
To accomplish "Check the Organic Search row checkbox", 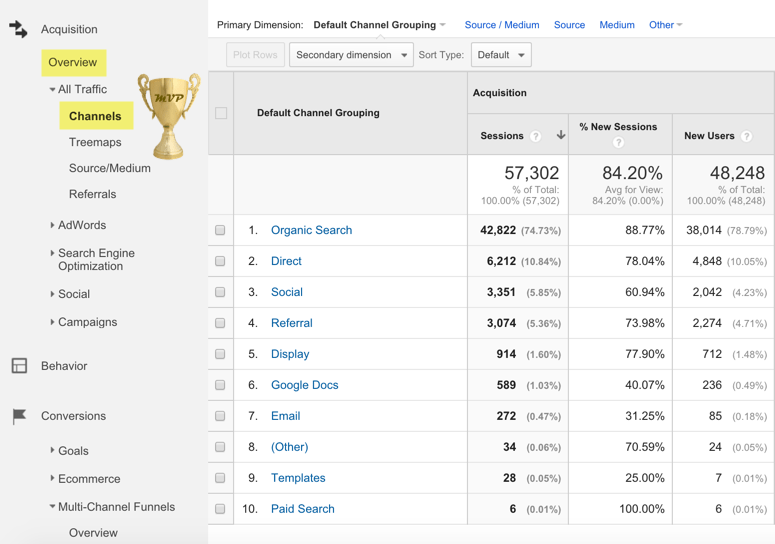I will pyautogui.click(x=220, y=230).
